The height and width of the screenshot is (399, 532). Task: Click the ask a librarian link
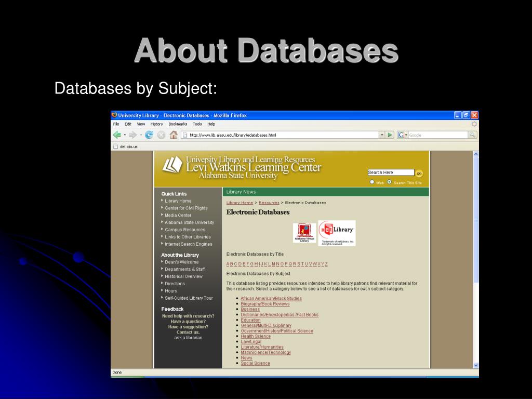(x=188, y=338)
